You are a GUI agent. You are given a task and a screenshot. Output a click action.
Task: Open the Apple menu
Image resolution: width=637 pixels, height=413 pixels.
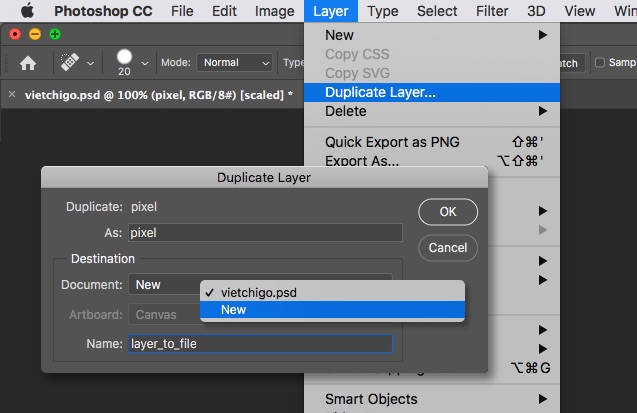click(26, 12)
